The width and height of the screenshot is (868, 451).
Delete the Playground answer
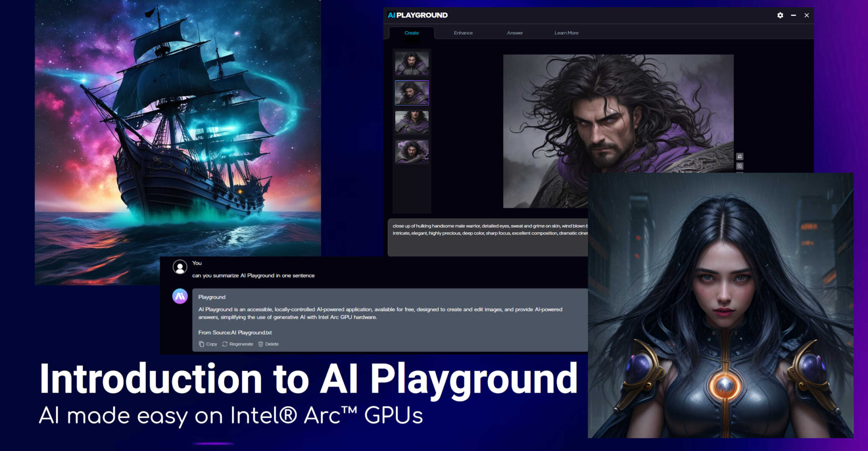(268, 344)
